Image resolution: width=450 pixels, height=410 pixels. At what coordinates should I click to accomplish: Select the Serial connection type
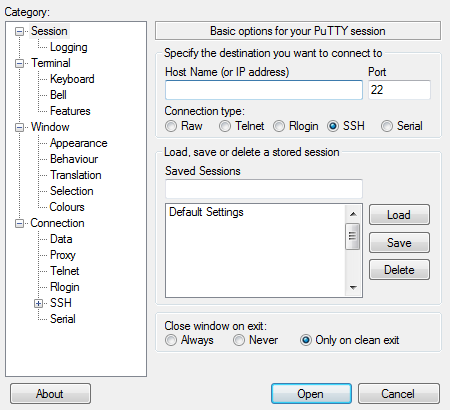coord(387,126)
